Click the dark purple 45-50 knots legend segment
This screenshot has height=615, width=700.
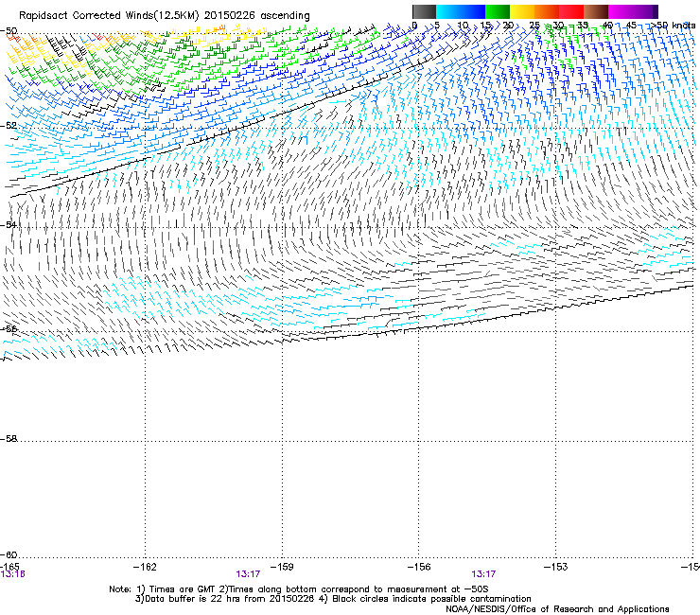point(645,11)
